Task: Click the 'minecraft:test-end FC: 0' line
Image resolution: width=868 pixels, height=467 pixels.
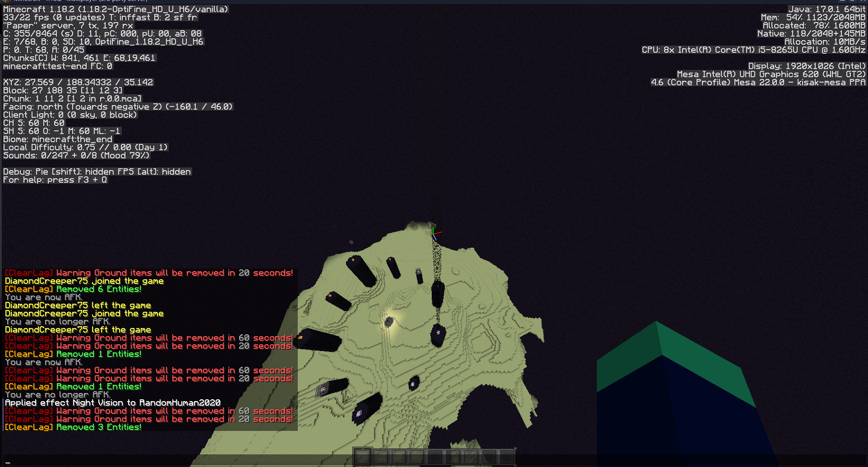Action: tap(58, 66)
